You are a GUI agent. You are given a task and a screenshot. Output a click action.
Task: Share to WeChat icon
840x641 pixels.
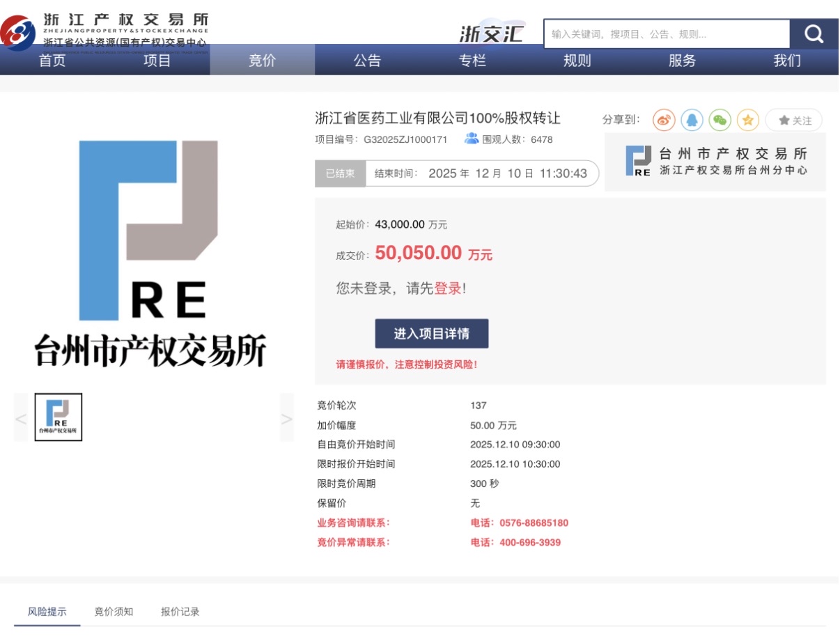tap(720, 120)
